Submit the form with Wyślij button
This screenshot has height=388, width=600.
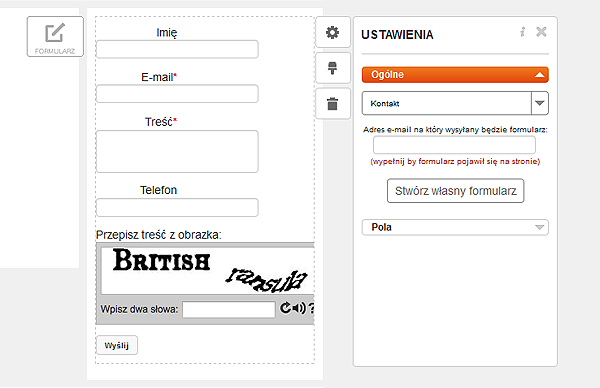point(117,345)
